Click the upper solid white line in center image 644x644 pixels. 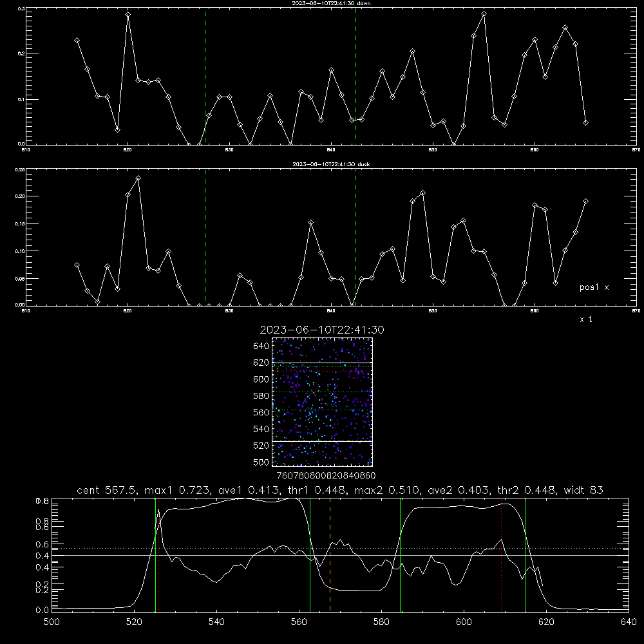click(322, 363)
